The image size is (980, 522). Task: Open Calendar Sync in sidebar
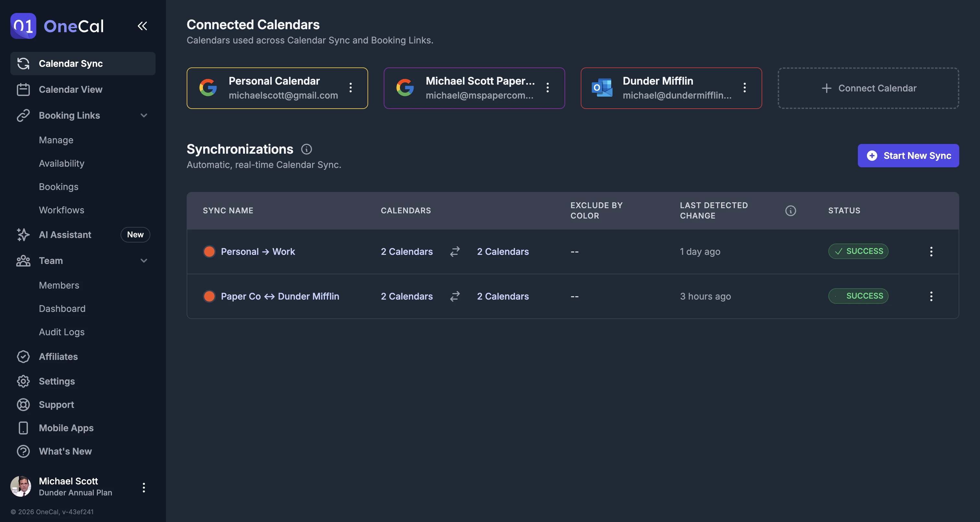pyautogui.click(x=83, y=64)
